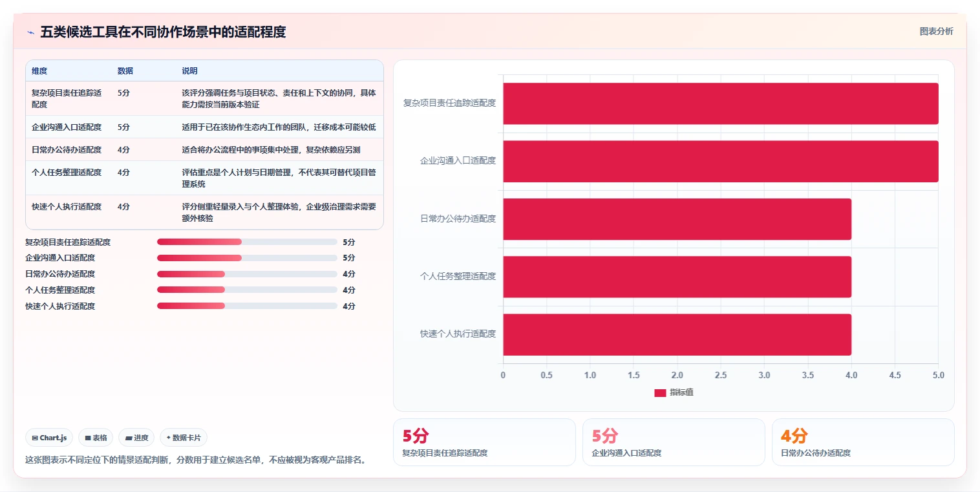
Task: Click the description 评分侧重轻量录入与个人整理体验
Action: [279, 212]
